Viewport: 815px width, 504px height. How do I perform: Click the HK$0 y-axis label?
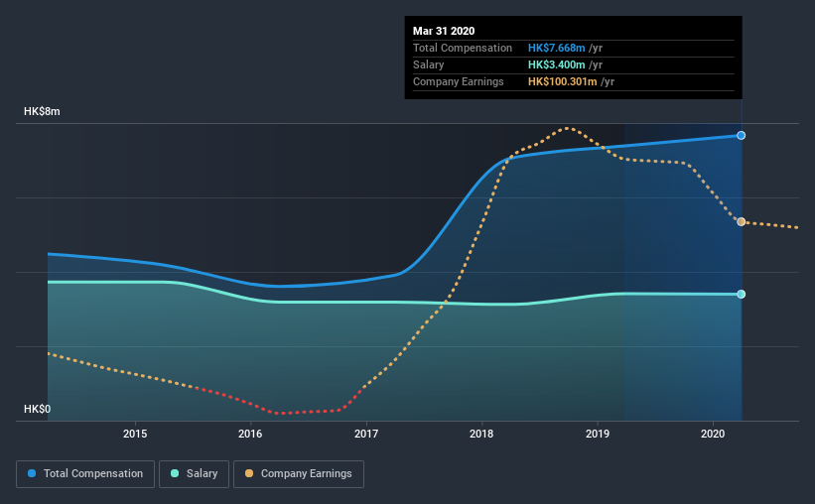tap(38, 409)
